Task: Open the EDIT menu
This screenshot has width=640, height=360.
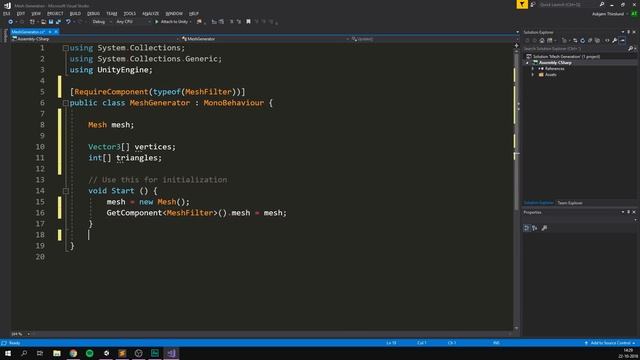Action: (x=20, y=13)
